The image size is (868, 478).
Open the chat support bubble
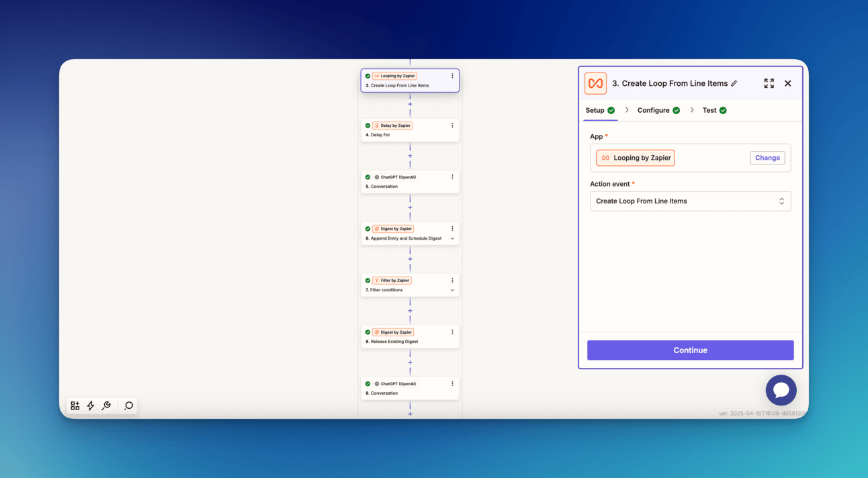click(781, 390)
